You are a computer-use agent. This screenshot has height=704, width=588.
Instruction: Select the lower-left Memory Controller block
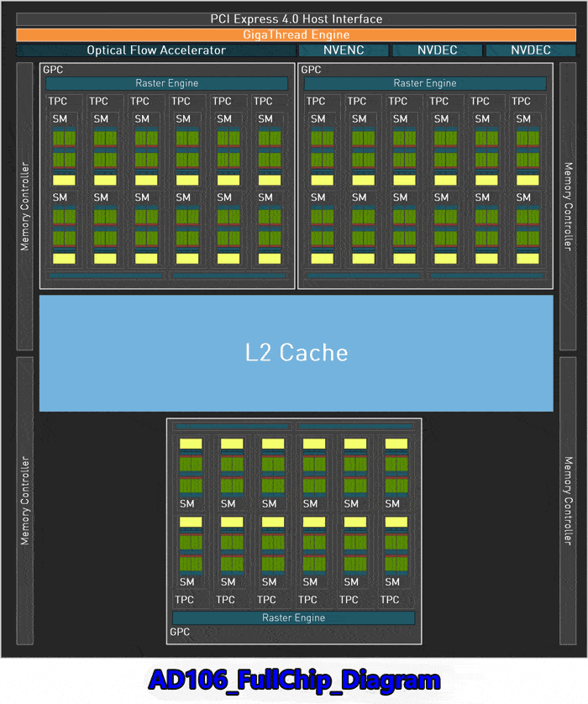coord(25,501)
